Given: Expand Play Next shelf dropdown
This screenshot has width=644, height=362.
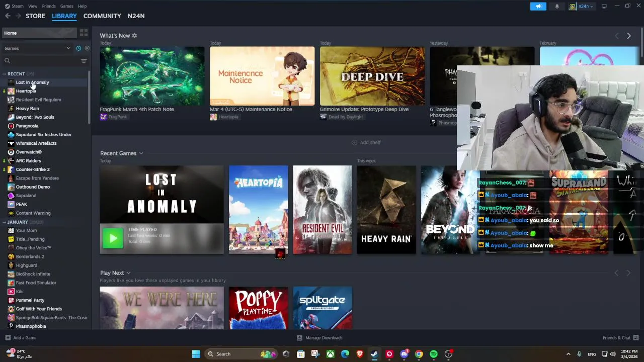Looking at the screenshot, I should (128, 273).
